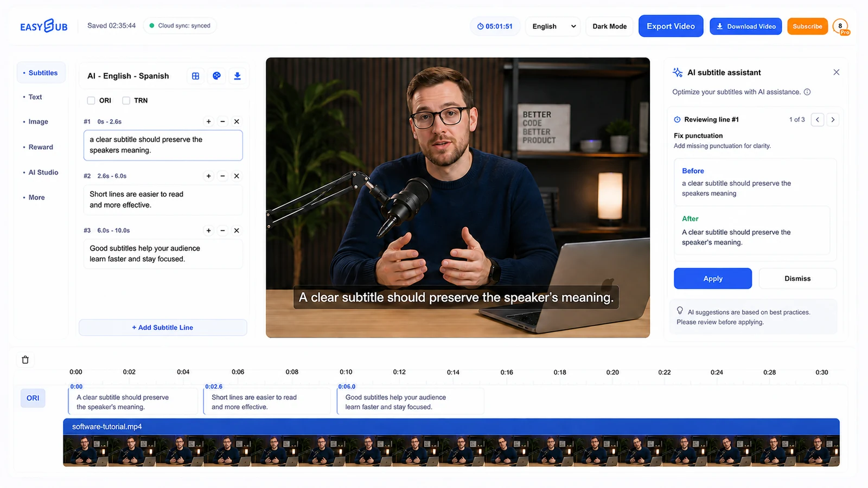The image size is (868, 488).
Task: Open the subtitle grid layout icon
Action: pos(196,76)
